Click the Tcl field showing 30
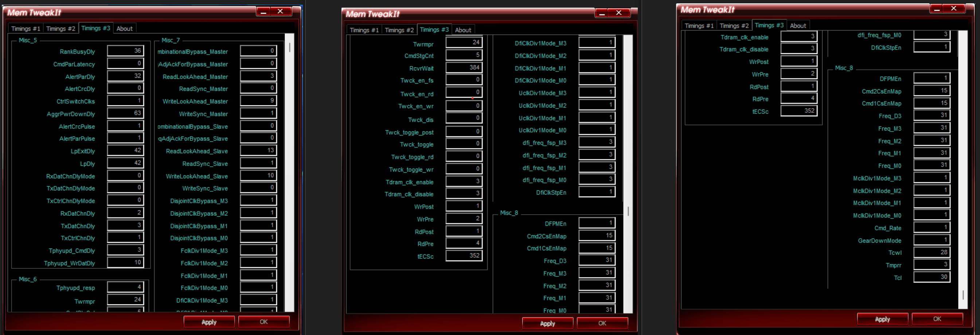The width and height of the screenshot is (980, 335). pos(932,277)
